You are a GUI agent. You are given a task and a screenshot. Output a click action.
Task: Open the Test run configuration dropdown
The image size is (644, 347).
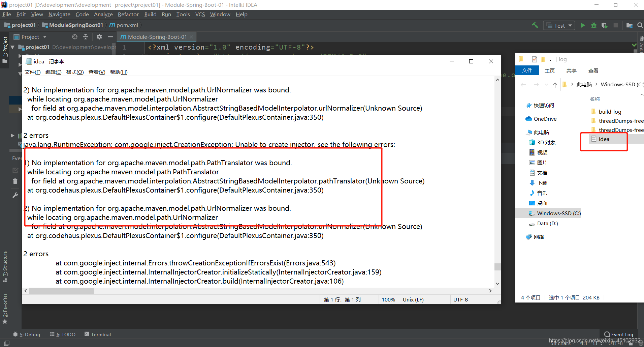[x=559, y=25]
